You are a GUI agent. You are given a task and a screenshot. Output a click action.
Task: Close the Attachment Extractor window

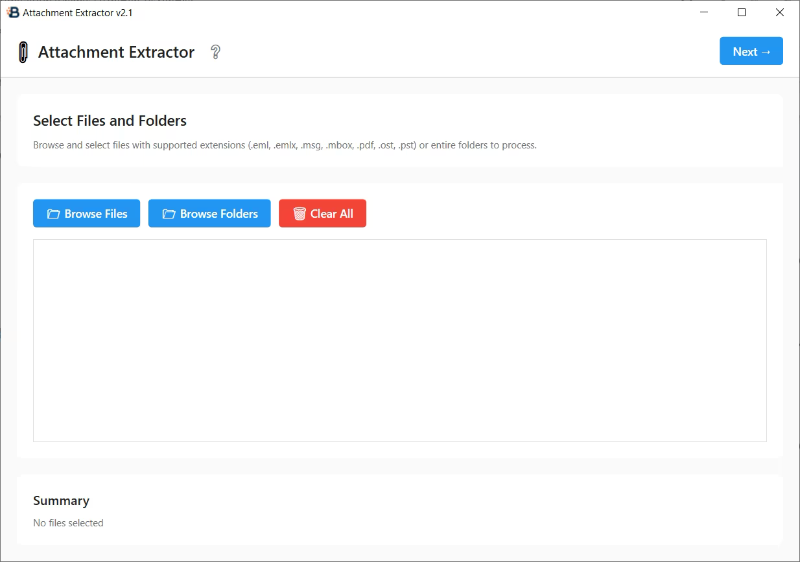[780, 12]
